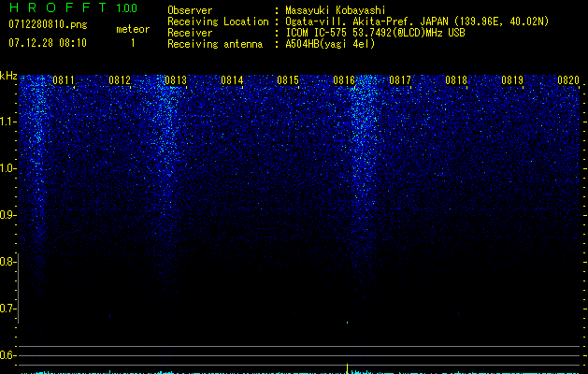Click the Receiving antenna label
588x374 pixels.
(215, 44)
